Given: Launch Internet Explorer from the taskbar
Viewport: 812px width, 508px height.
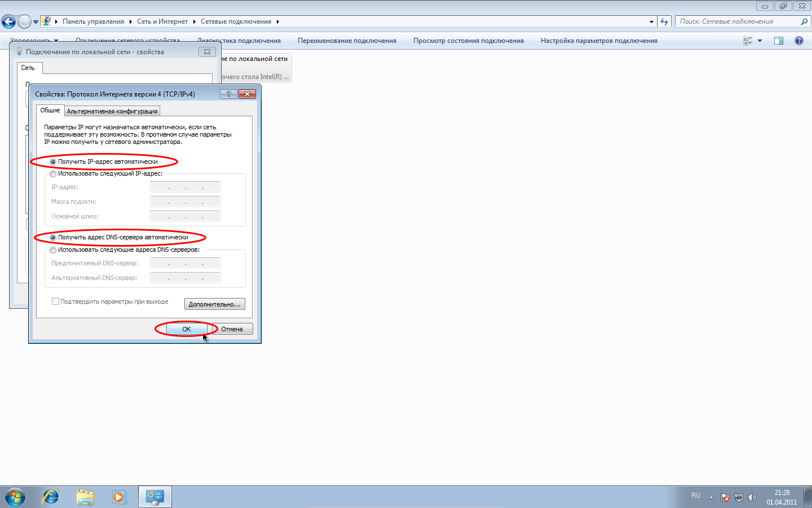Looking at the screenshot, I should 51,497.
